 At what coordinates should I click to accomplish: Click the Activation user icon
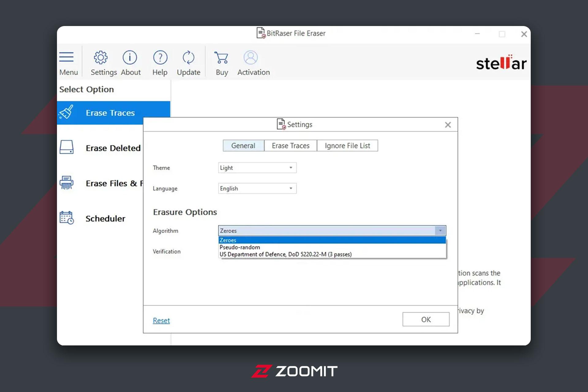(x=251, y=57)
